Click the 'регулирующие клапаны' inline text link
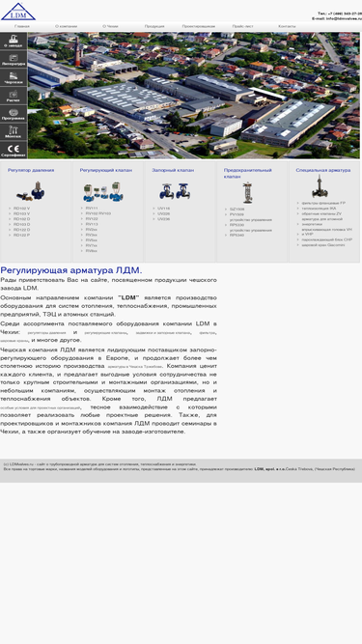 pos(105,333)
